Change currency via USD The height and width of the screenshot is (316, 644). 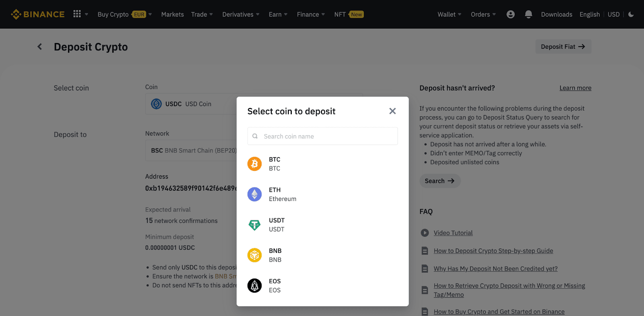pyautogui.click(x=613, y=14)
